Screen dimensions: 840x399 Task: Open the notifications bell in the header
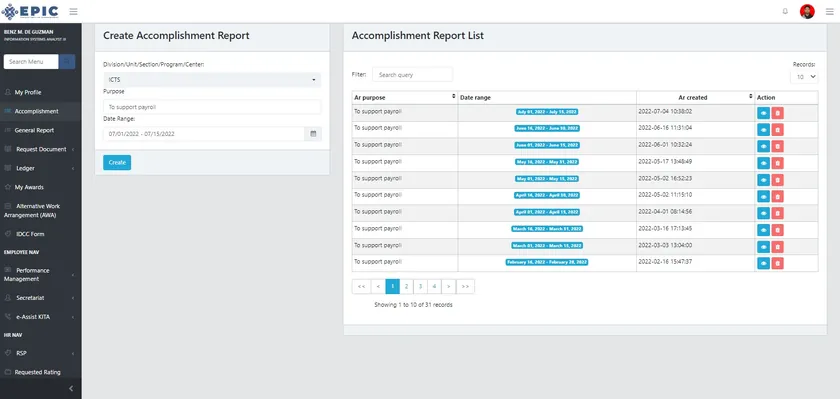point(785,11)
